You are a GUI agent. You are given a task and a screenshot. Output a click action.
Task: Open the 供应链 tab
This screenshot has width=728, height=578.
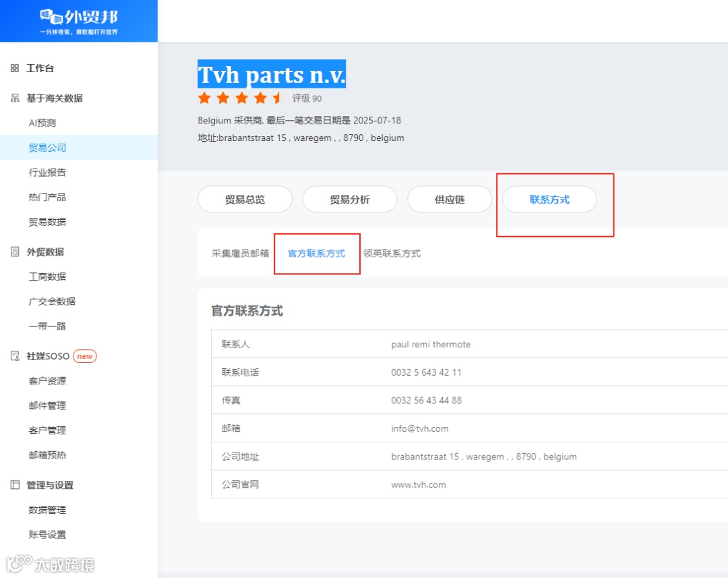[450, 200]
